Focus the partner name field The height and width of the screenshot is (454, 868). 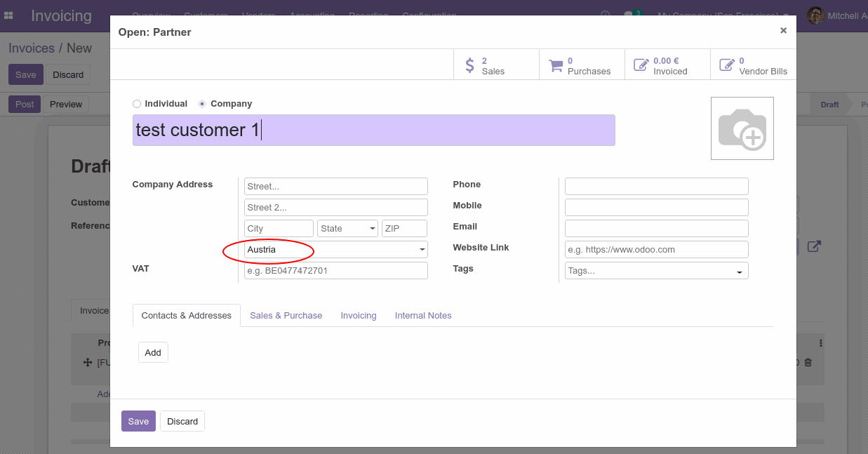(374, 130)
